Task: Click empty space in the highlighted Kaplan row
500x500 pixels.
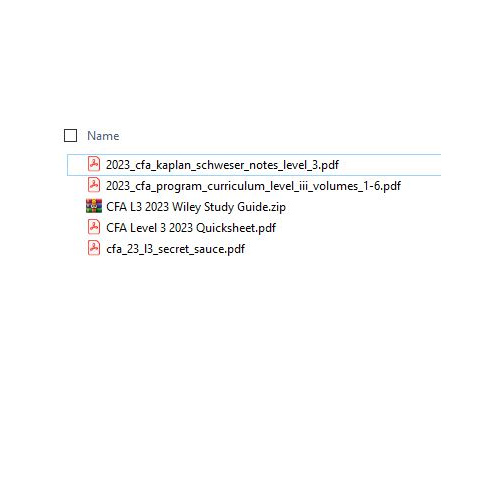Action: point(390,165)
